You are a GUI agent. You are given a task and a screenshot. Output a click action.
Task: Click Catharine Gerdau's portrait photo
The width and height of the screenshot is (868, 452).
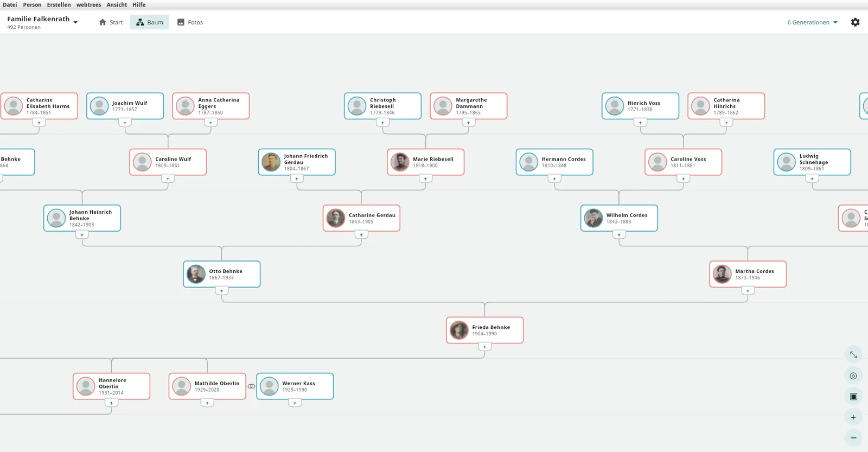pos(336,218)
